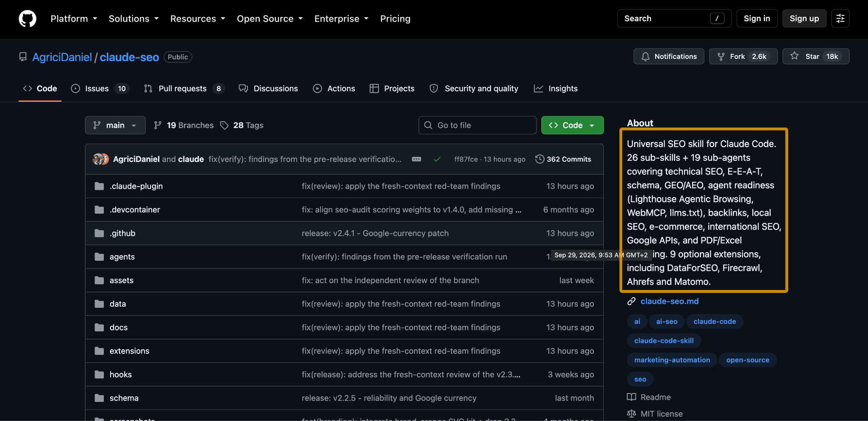Click the commit authors avatar

click(x=101, y=159)
